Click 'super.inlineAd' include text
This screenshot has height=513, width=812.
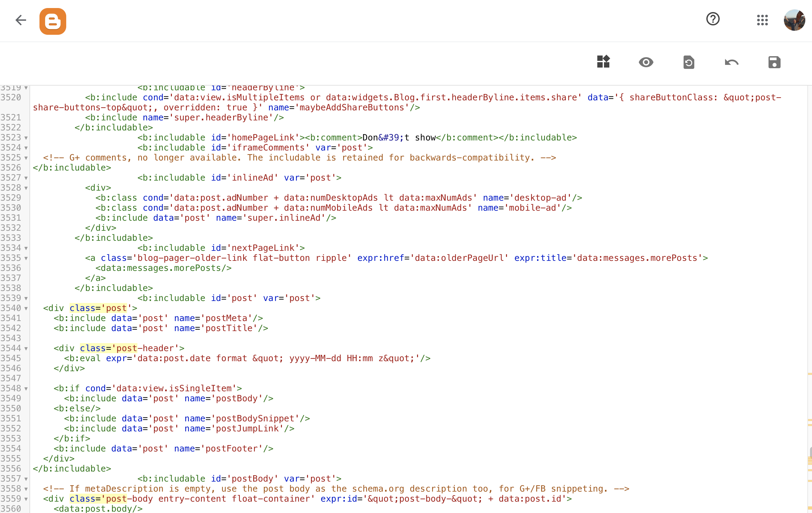coord(284,218)
